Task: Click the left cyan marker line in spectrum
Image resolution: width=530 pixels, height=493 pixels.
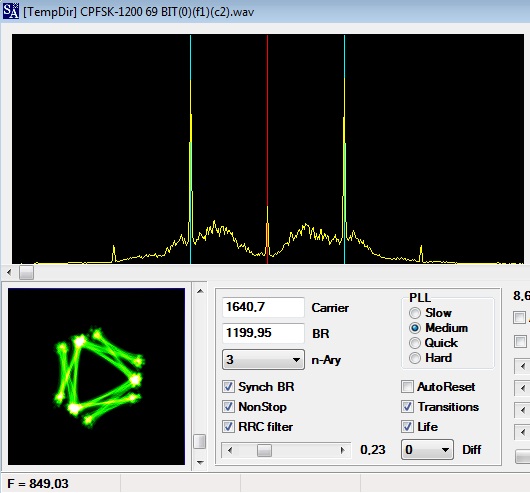Action: tap(190, 149)
